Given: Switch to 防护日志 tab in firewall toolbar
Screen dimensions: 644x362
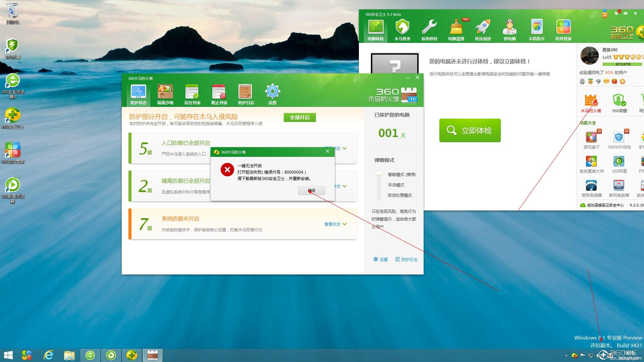Looking at the screenshot, I should tap(246, 95).
